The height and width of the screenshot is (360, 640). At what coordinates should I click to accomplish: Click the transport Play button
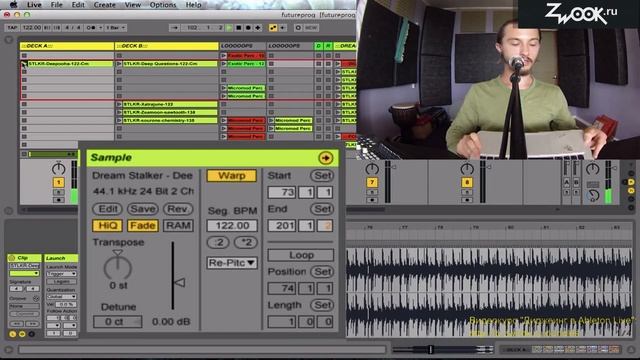[x=229, y=28]
